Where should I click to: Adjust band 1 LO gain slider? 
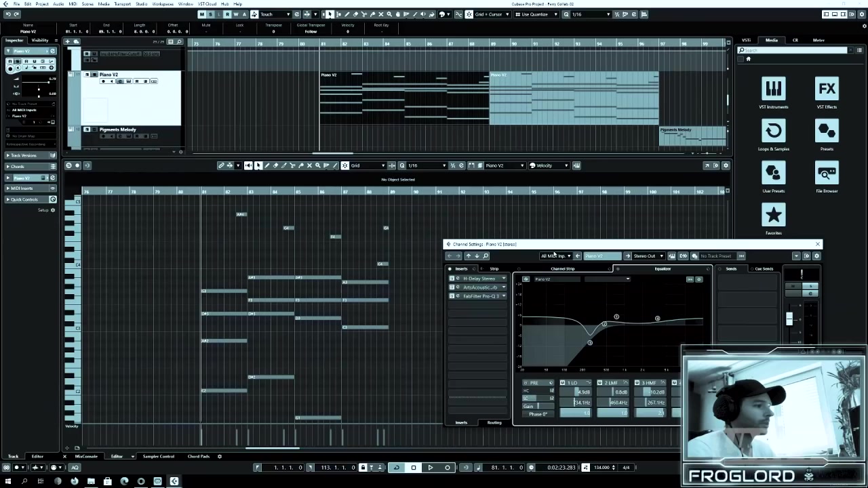575,392
